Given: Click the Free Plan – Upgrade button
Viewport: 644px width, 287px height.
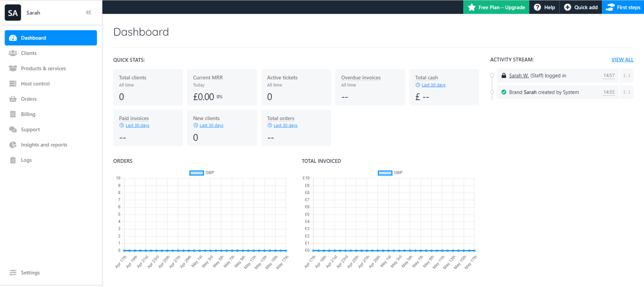Looking at the screenshot, I should [496, 7].
